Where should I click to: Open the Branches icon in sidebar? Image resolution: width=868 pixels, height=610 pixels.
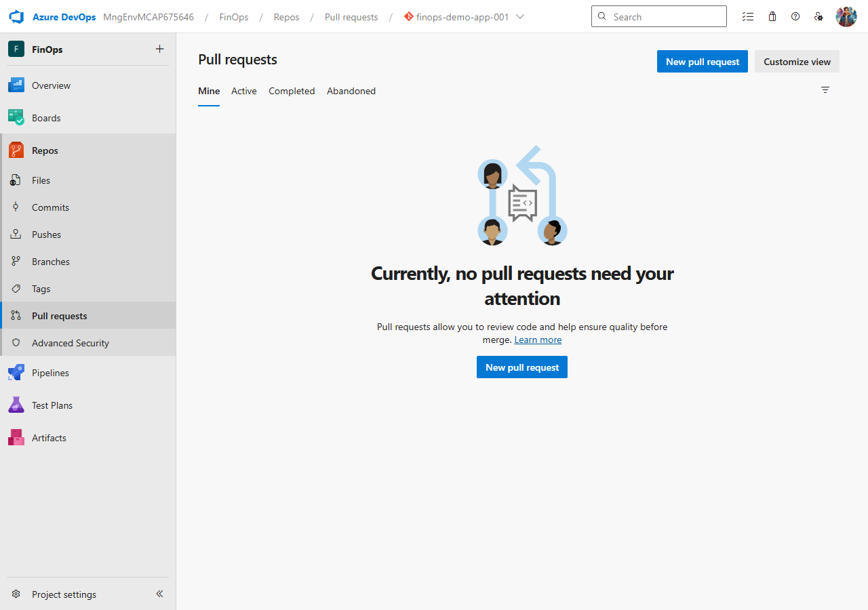point(16,262)
